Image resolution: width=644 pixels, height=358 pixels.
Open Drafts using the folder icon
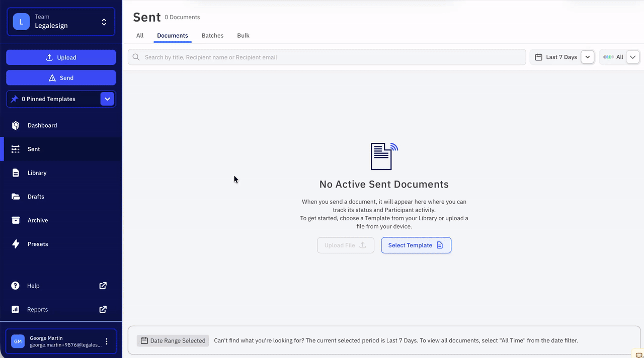tap(15, 196)
